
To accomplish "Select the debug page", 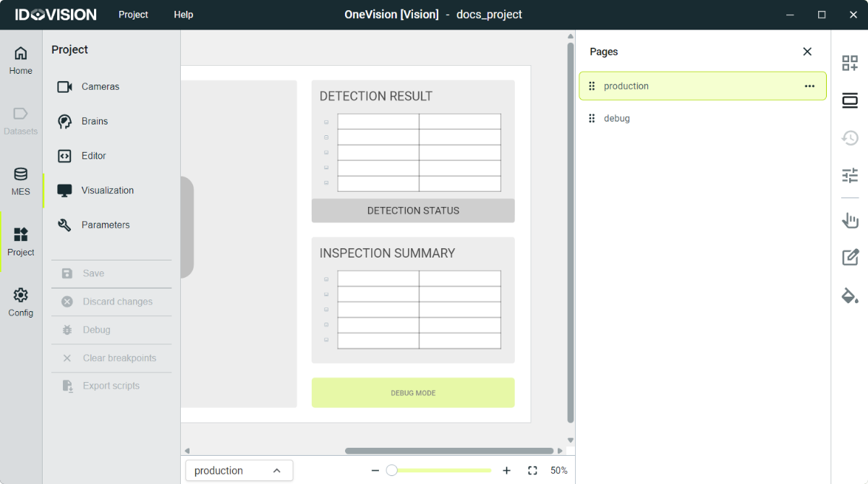I will (616, 118).
